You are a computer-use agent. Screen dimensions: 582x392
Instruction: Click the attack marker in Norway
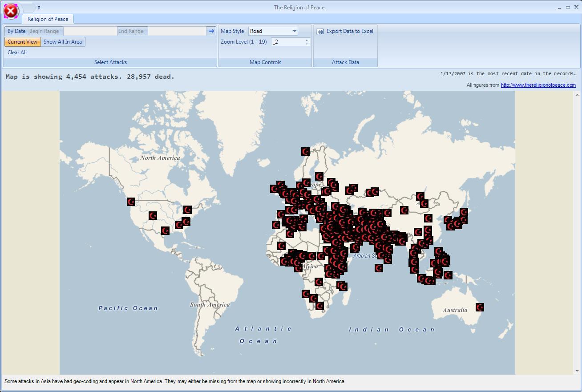tap(305, 152)
